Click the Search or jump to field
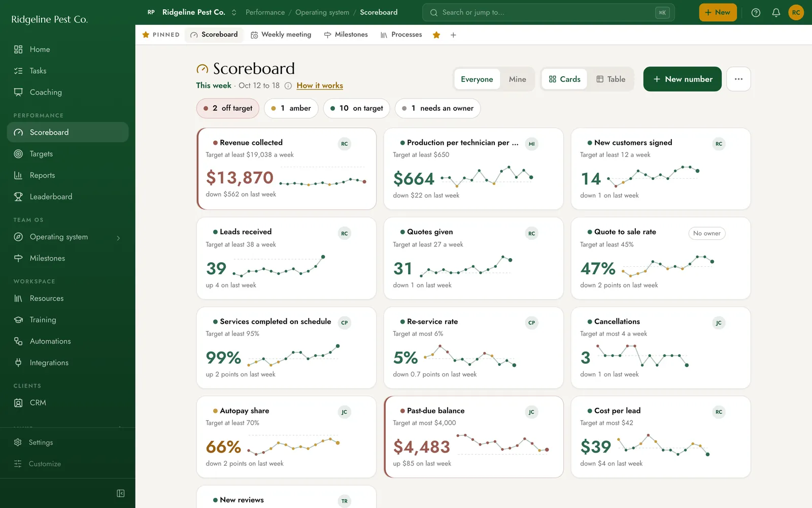The width and height of the screenshot is (812, 508). pyautogui.click(x=548, y=13)
